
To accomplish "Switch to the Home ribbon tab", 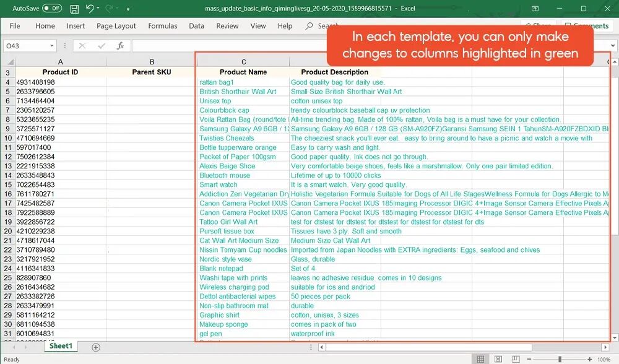I will 45,25.
